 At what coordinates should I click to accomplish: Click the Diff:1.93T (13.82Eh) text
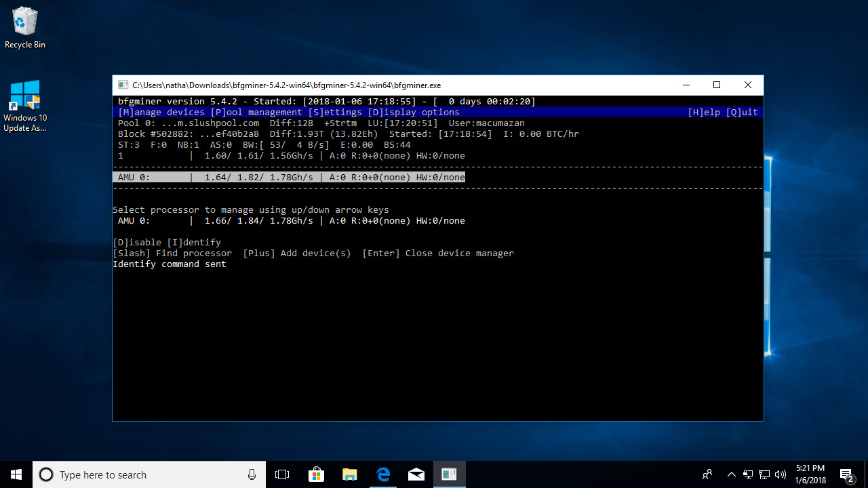click(324, 134)
